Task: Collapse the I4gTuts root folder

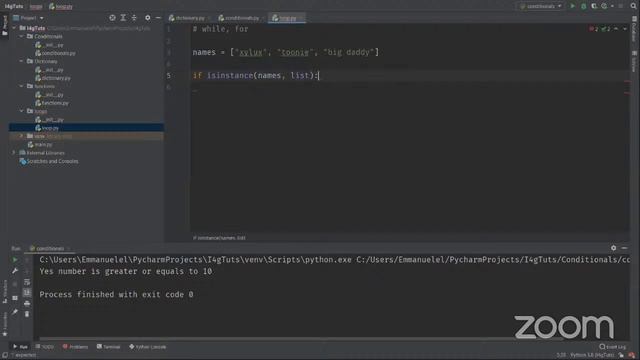Action: [15, 28]
